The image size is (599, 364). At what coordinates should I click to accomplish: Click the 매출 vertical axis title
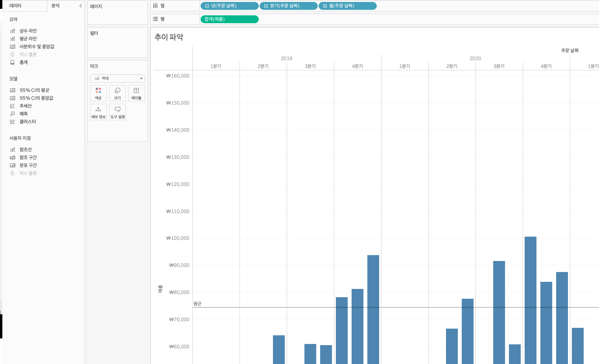(x=160, y=289)
